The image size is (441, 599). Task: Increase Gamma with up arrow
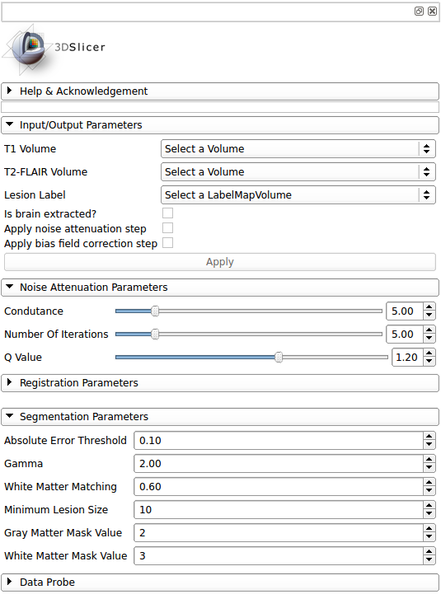tap(429, 459)
